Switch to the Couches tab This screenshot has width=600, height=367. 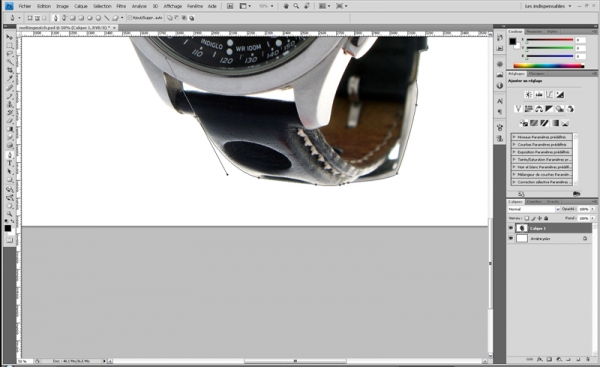(534, 201)
